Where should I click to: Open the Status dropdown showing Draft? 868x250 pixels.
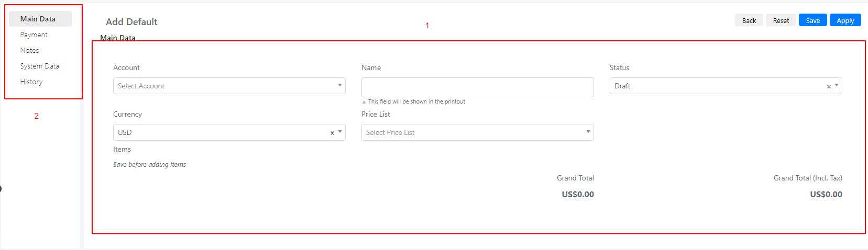(726, 86)
